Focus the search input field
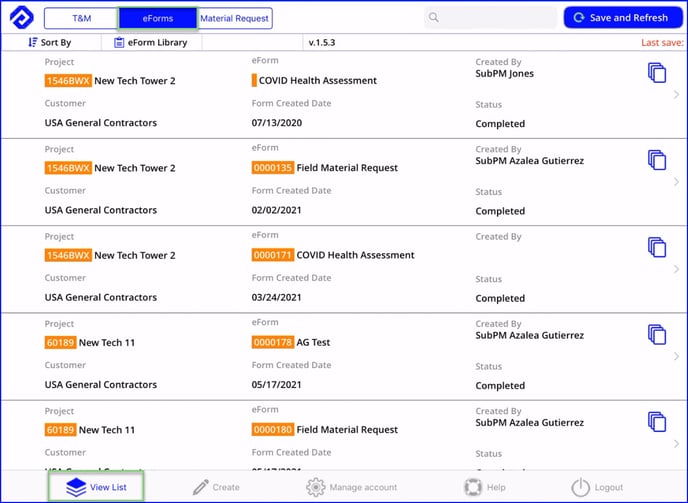The width and height of the screenshot is (688, 503). click(x=491, y=18)
